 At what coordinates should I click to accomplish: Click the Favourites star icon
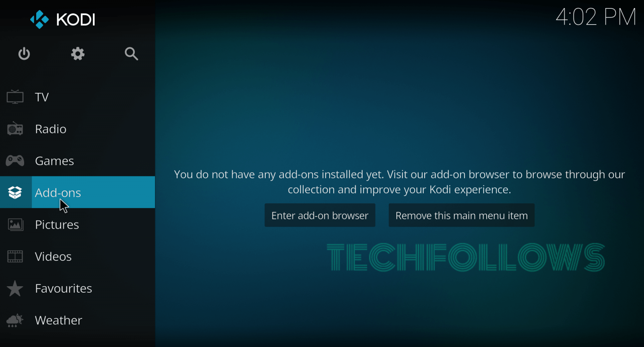(x=15, y=288)
